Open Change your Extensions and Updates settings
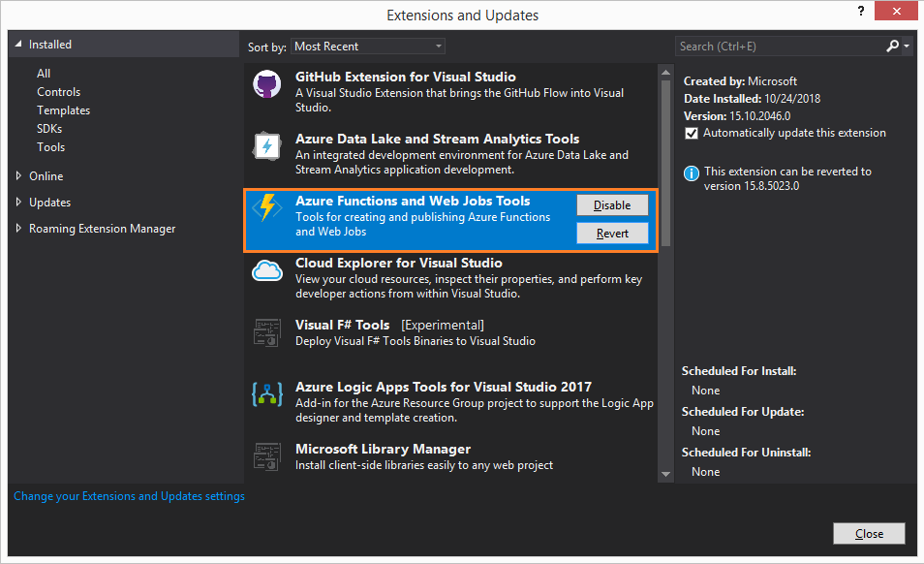The image size is (924, 564). pyautogui.click(x=129, y=496)
